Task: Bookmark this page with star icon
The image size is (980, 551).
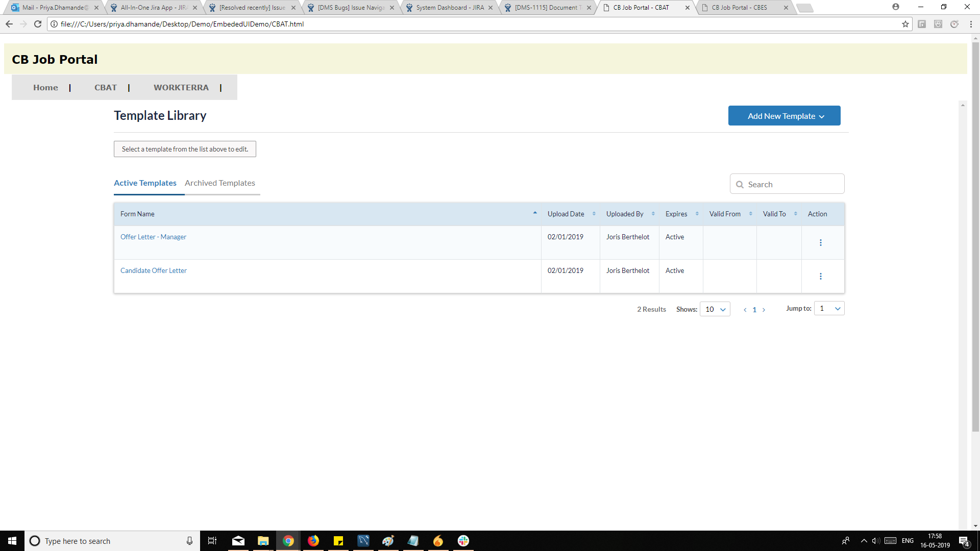Action: (905, 24)
